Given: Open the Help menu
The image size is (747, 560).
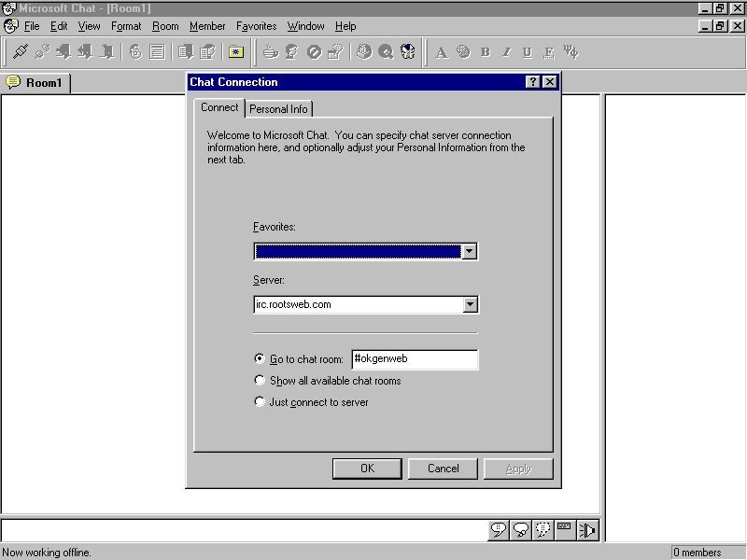Looking at the screenshot, I should [345, 26].
